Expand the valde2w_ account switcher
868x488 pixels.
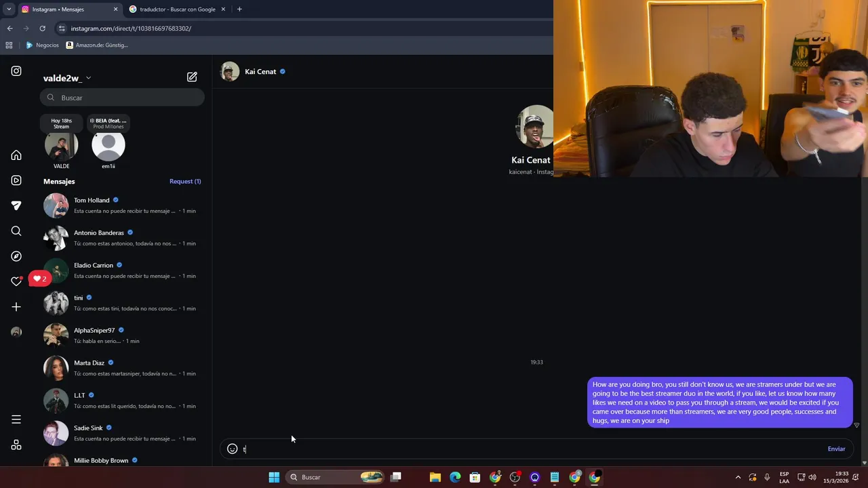(x=67, y=78)
